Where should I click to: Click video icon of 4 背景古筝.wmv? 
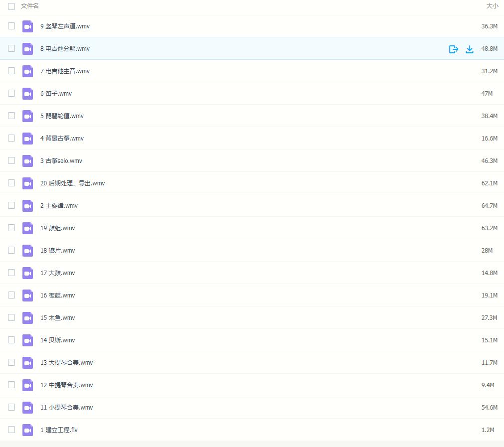coord(27,139)
